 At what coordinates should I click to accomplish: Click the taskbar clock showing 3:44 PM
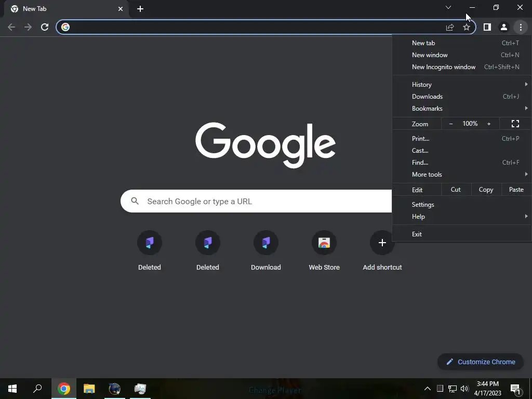pyautogui.click(x=487, y=389)
